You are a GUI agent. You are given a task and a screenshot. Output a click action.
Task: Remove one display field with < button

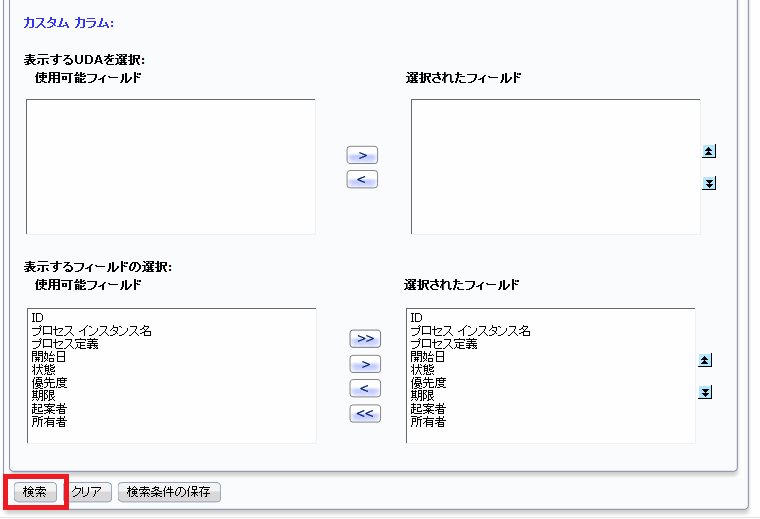[365, 388]
